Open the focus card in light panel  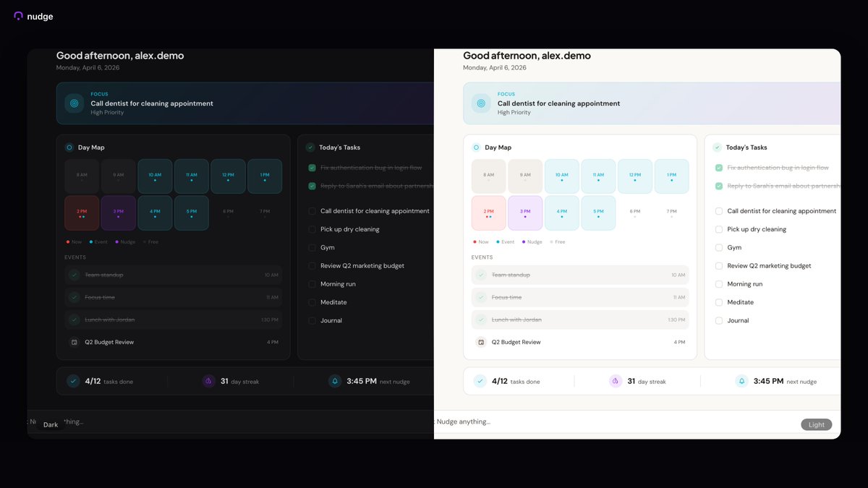tap(652, 103)
